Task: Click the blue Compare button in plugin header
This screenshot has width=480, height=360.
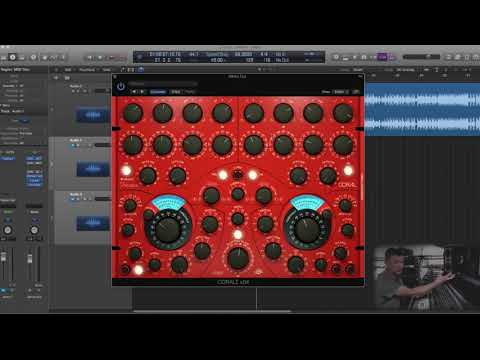Action: click(158, 92)
